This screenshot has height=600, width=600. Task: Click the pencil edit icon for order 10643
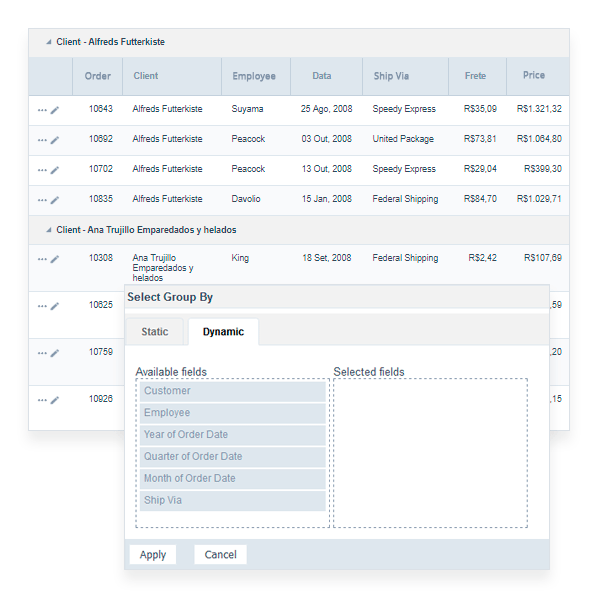point(55,110)
